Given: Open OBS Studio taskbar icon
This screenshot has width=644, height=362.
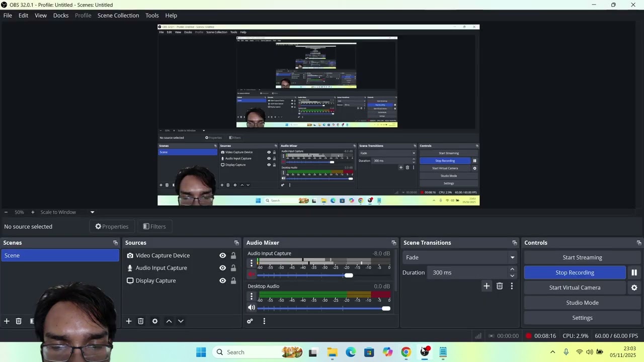Looking at the screenshot, I should coord(425,352).
